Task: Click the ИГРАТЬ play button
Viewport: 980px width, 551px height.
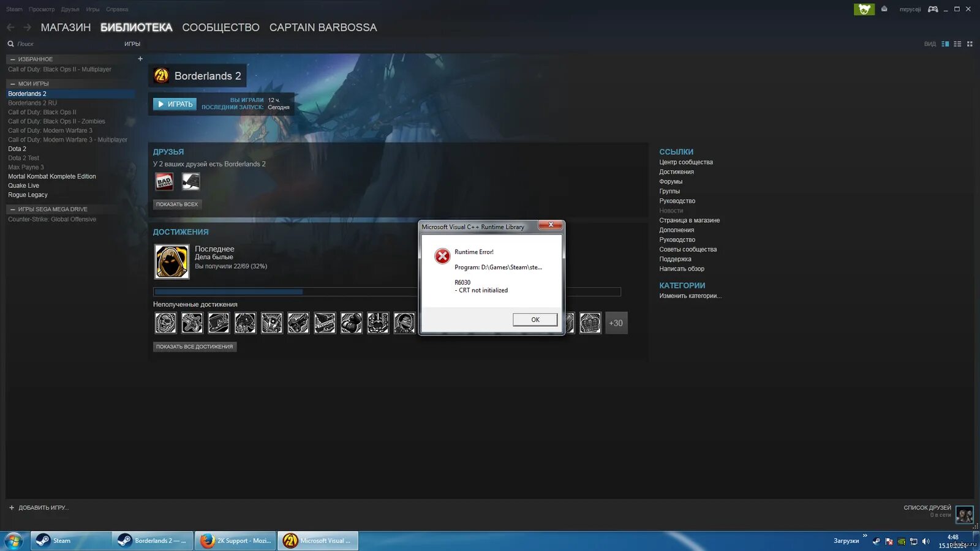Action: point(175,104)
